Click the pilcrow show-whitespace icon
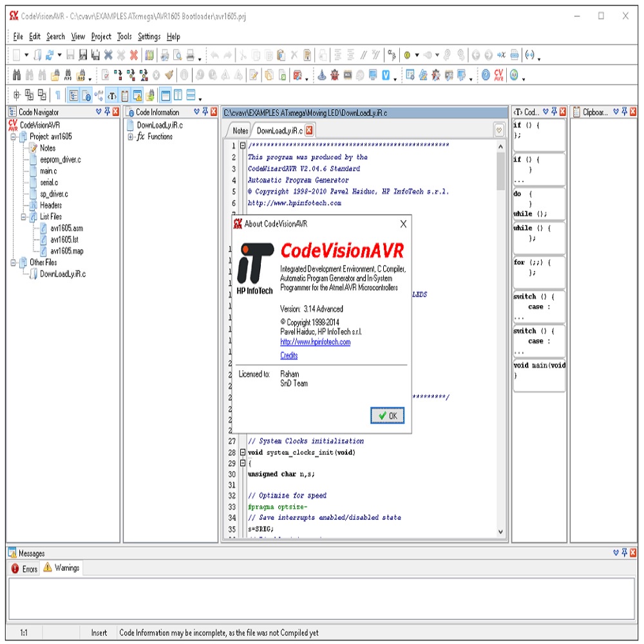 click(x=58, y=95)
